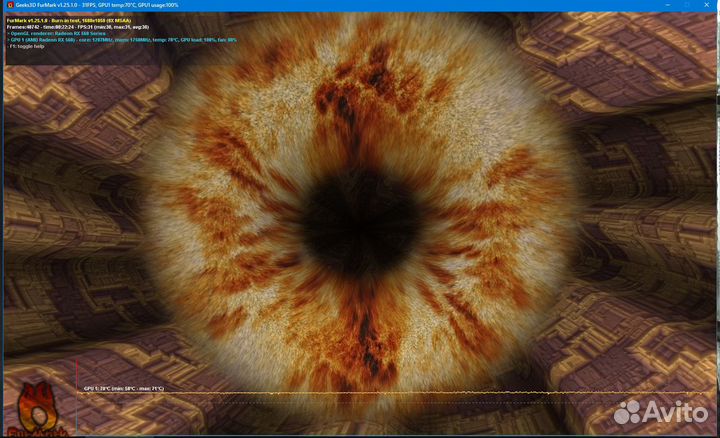The image size is (720, 438).
Task: Click the yellow temperature graph line
Action: (x=400, y=394)
